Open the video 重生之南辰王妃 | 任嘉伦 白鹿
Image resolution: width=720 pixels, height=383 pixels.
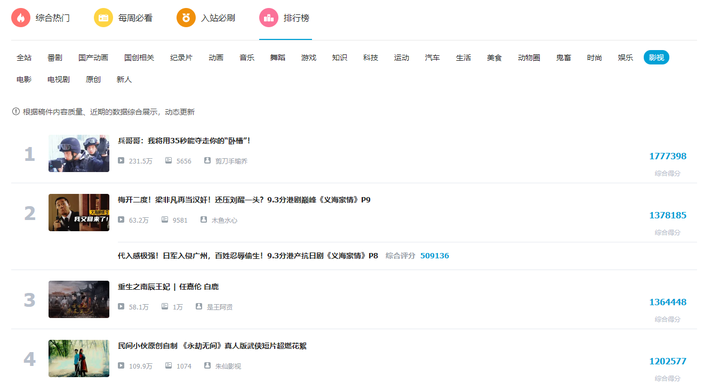(x=168, y=287)
